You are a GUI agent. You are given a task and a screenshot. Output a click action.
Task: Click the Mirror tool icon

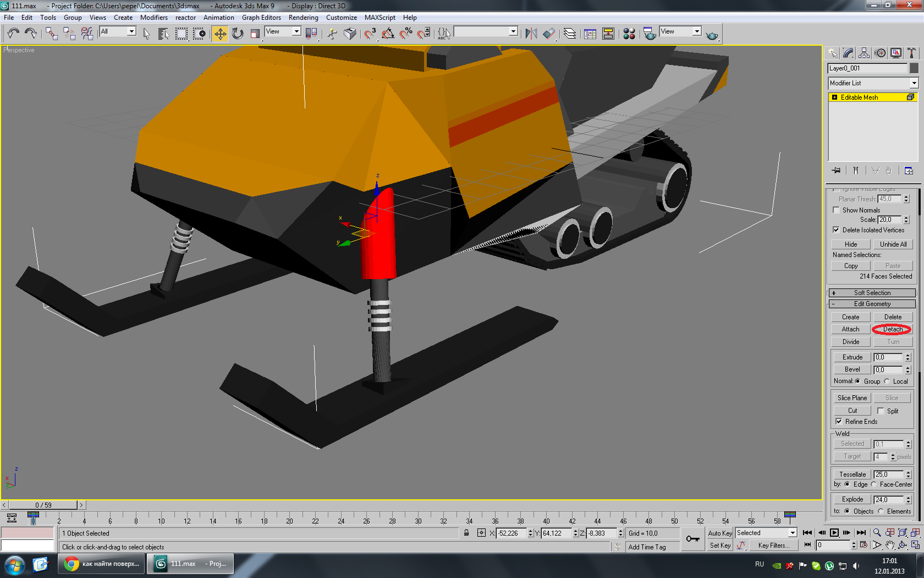tap(531, 34)
